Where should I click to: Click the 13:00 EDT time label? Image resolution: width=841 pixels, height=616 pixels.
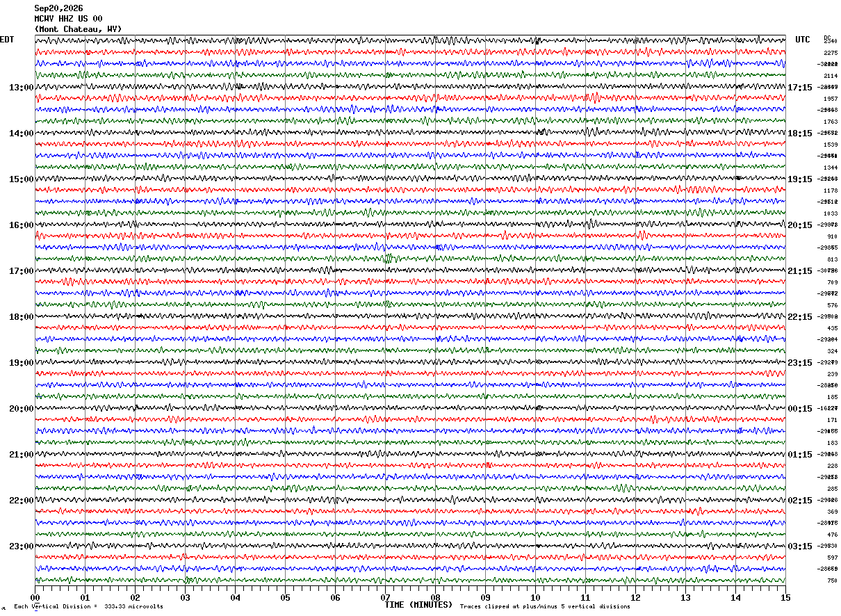pyautogui.click(x=21, y=88)
